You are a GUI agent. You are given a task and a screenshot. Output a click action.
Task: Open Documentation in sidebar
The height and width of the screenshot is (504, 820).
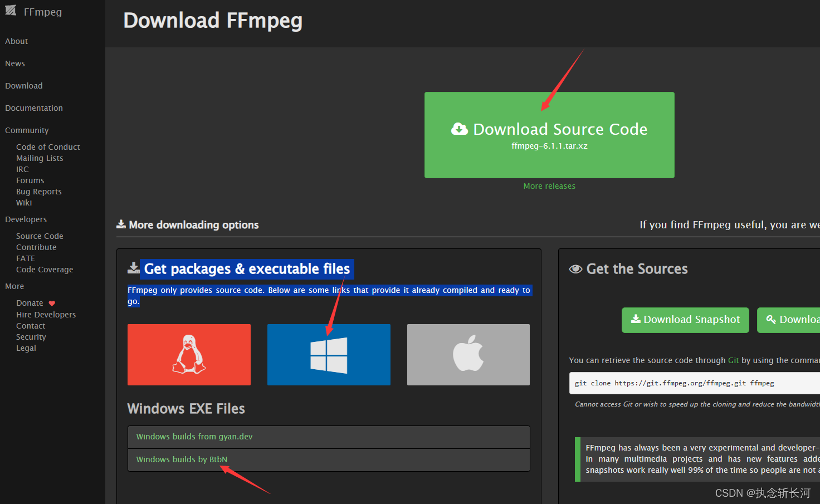pyautogui.click(x=34, y=108)
